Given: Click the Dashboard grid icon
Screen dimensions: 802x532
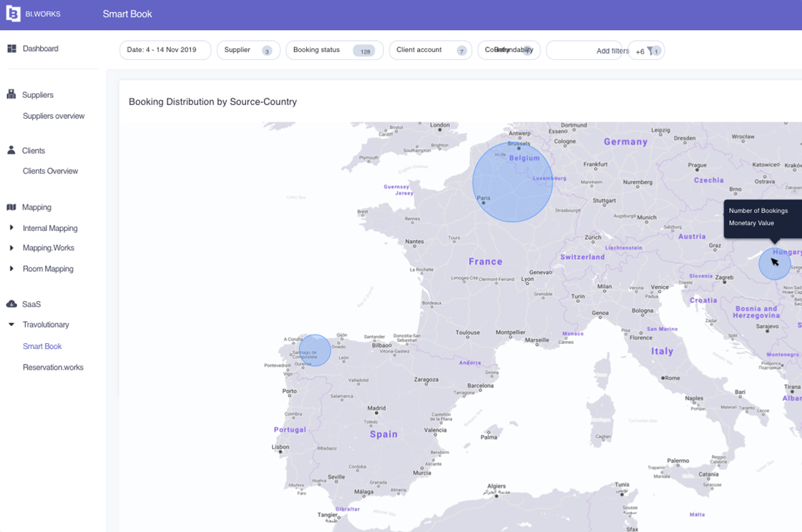Looking at the screenshot, I should coord(11,49).
